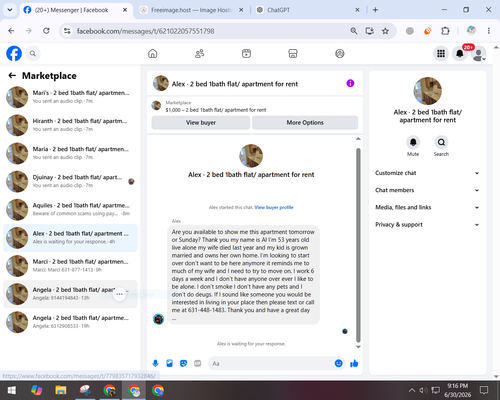Click the More Options button

[305, 123]
